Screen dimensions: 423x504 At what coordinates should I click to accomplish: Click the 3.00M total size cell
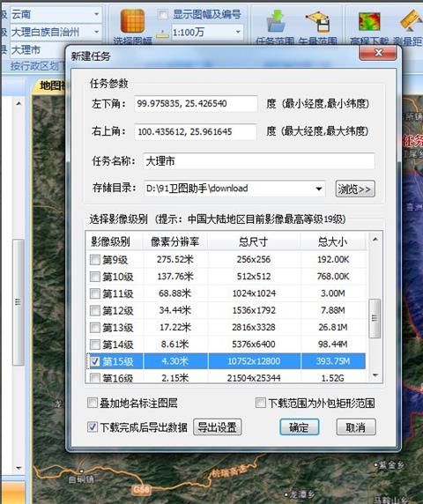coord(333,293)
